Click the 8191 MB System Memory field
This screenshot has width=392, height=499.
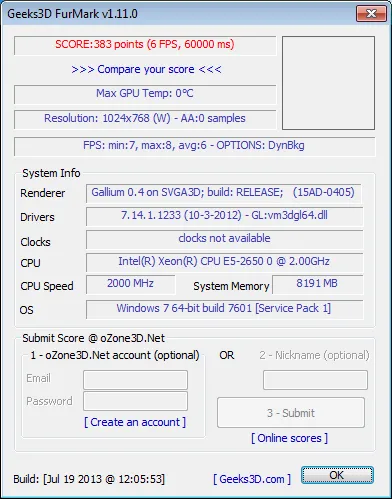coord(317,284)
